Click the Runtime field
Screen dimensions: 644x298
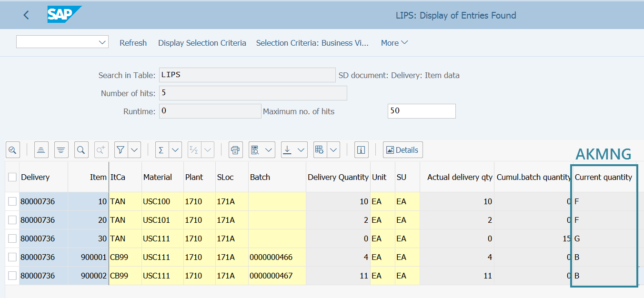(x=210, y=111)
